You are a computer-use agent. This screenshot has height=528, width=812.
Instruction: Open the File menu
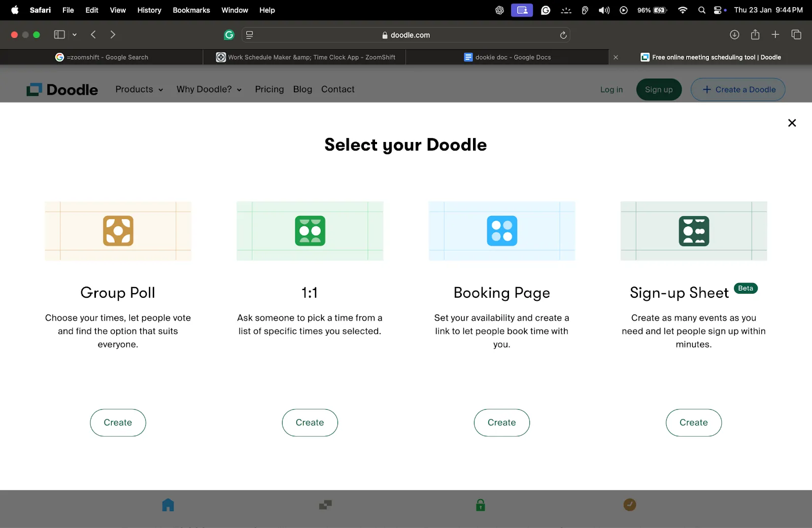point(68,10)
